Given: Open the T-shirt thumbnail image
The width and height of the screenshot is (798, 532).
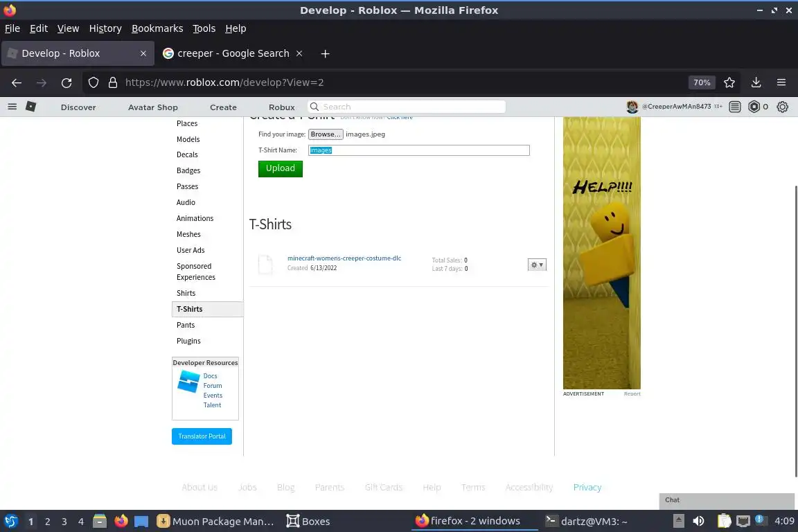Looking at the screenshot, I should [x=266, y=264].
